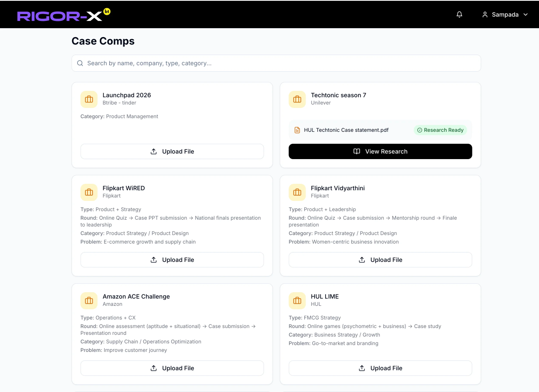This screenshot has height=392, width=539.
Task: Select the Amazon ACE Challenge title
Action: point(136,296)
